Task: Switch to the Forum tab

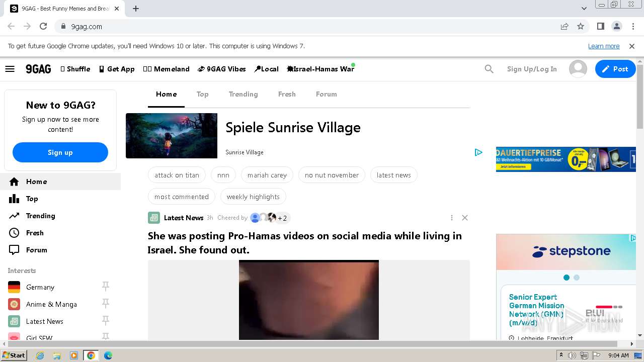Action: coord(327,94)
